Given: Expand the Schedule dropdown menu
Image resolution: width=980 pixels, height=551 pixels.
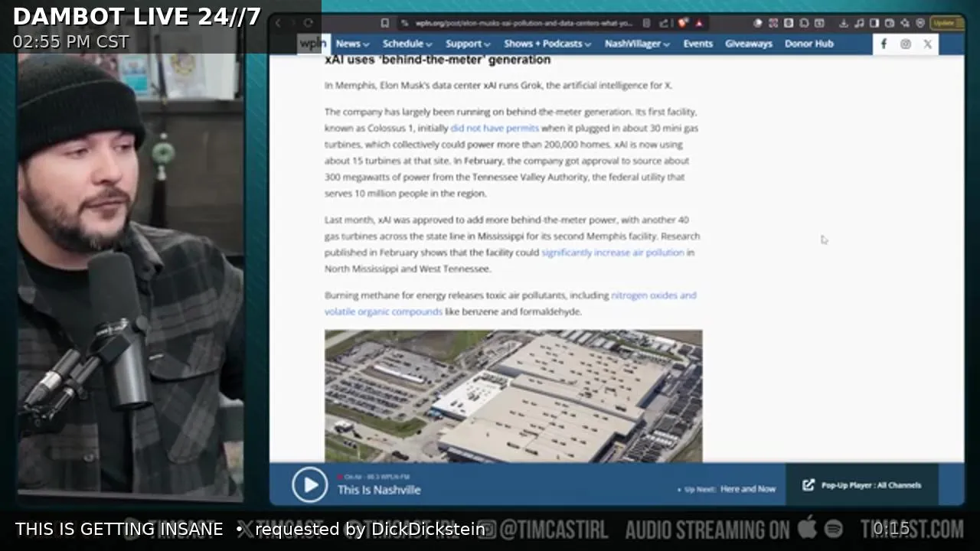Looking at the screenshot, I should pos(407,44).
